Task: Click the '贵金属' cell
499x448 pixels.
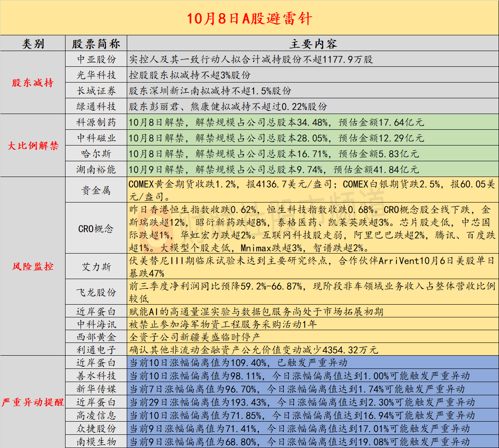Action: click(96, 190)
